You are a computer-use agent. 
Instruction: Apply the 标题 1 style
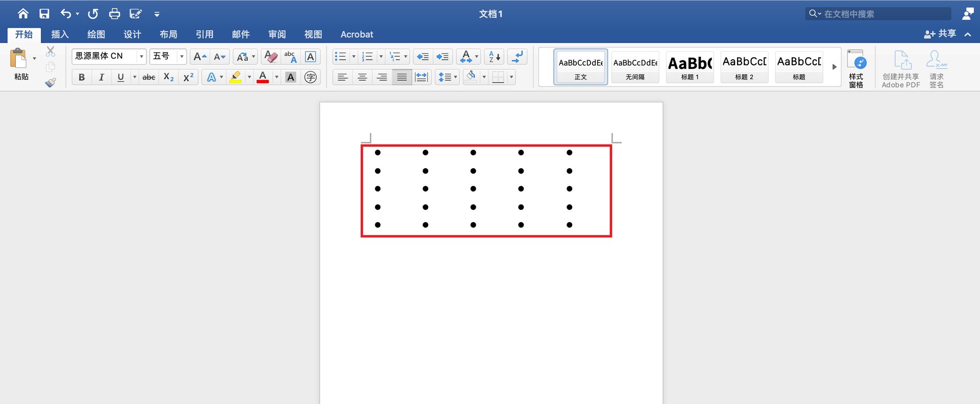(x=690, y=67)
